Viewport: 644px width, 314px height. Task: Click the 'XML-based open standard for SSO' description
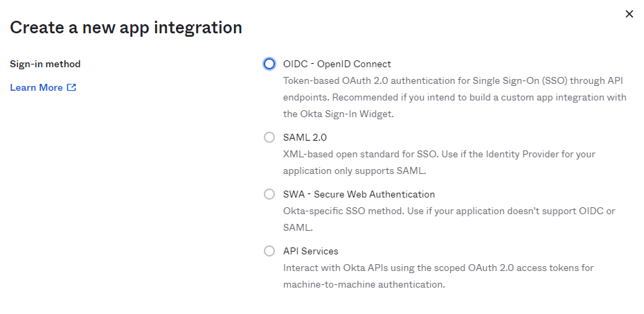pyautogui.click(x=429, y=154)
